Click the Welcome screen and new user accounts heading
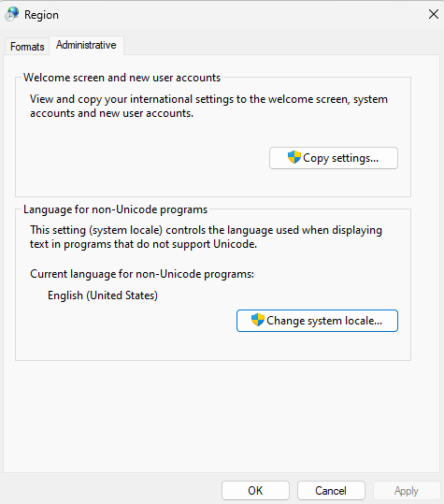This screenshot has height=504, width=444. pos(122,78)
